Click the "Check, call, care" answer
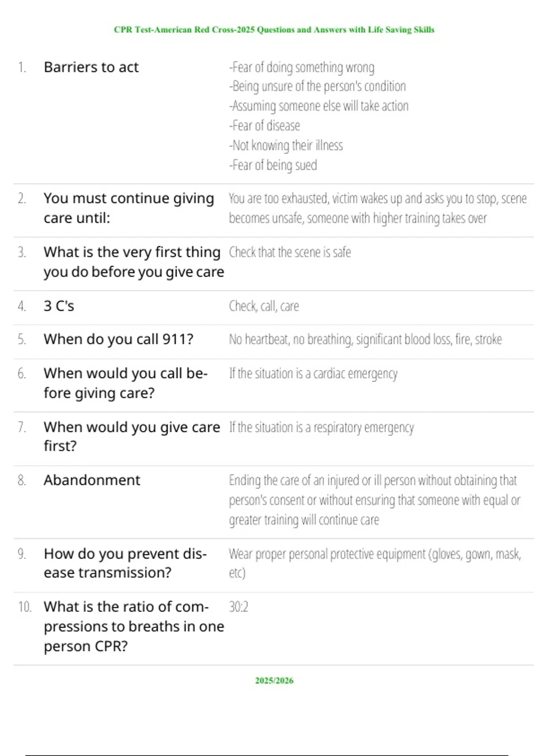 tap(264, 306)
